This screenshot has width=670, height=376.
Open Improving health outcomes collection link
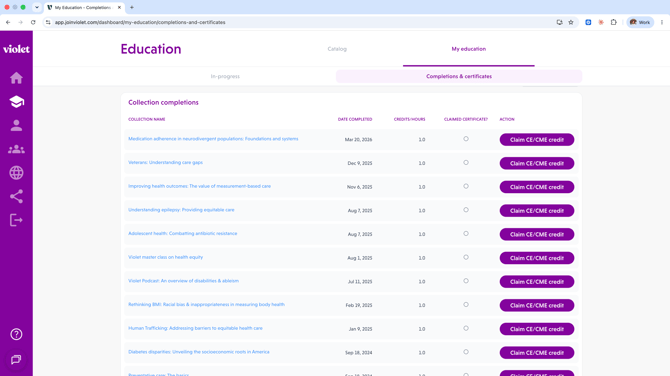click(200, 186)
